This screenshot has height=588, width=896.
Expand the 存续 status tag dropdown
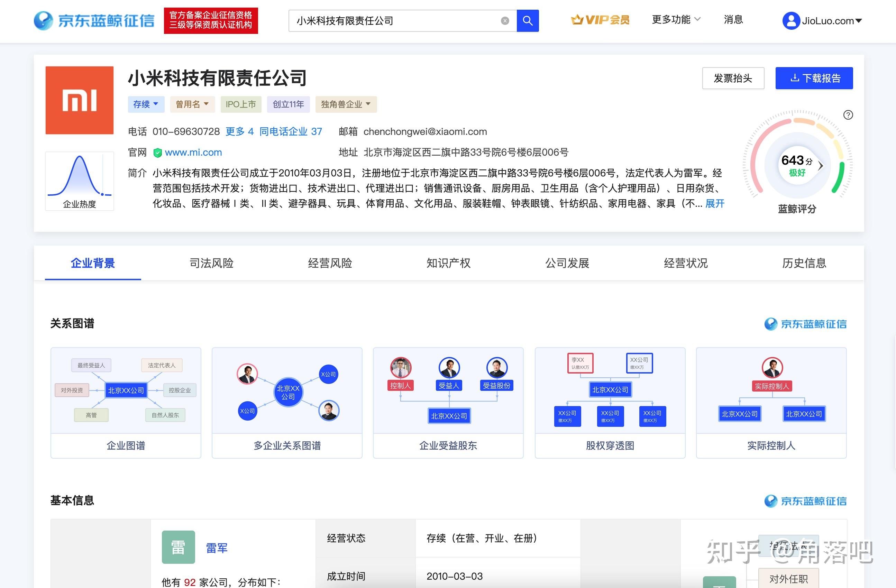pos(146,104)
